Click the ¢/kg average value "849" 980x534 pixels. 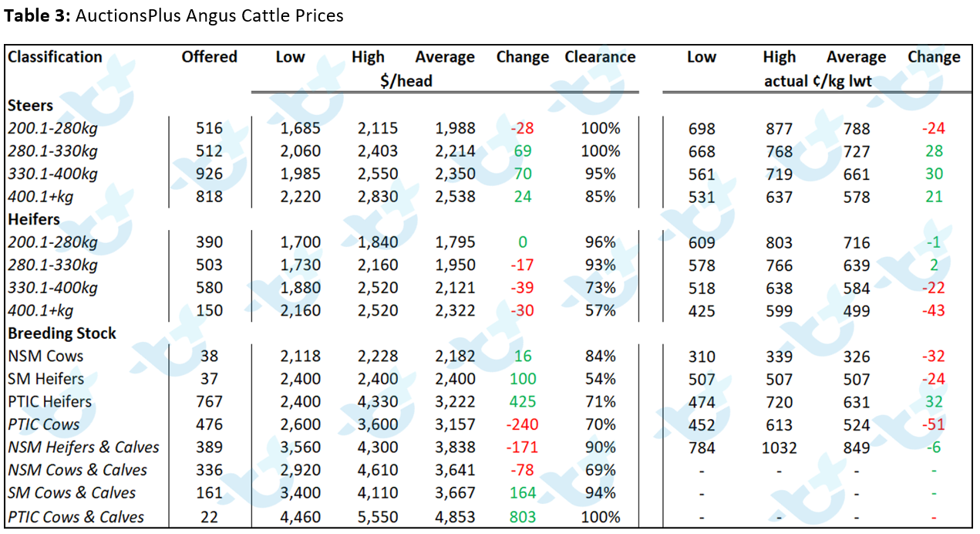point(856,448)
